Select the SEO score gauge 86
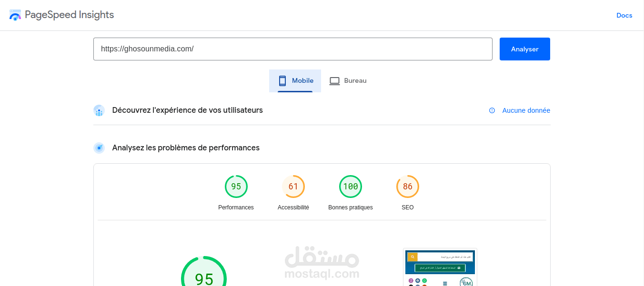Screen dimensions: 644x286 (408, 187)
